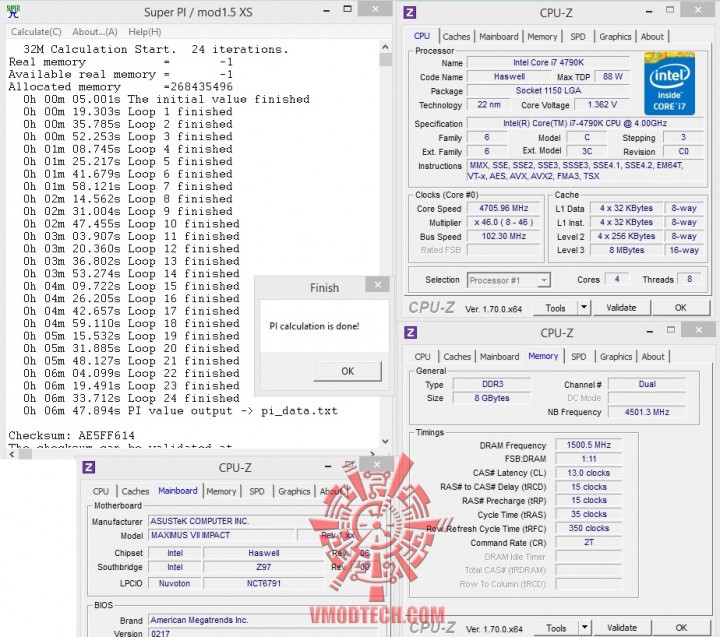Select Graphics tab in the Mainboard CPU-Z window

294,491
